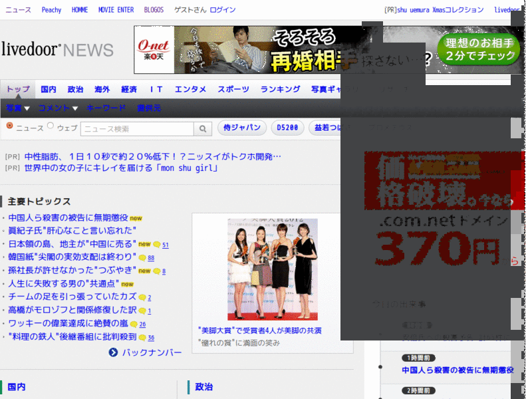Open headline ワッキーの偉業達成に絶賛の嵐

[x=68, y=323]
